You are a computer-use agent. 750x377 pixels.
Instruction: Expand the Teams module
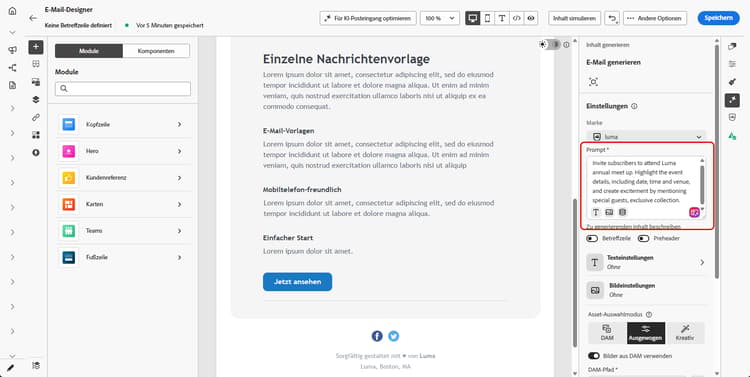pyautogui.click(x=123, y=231)
